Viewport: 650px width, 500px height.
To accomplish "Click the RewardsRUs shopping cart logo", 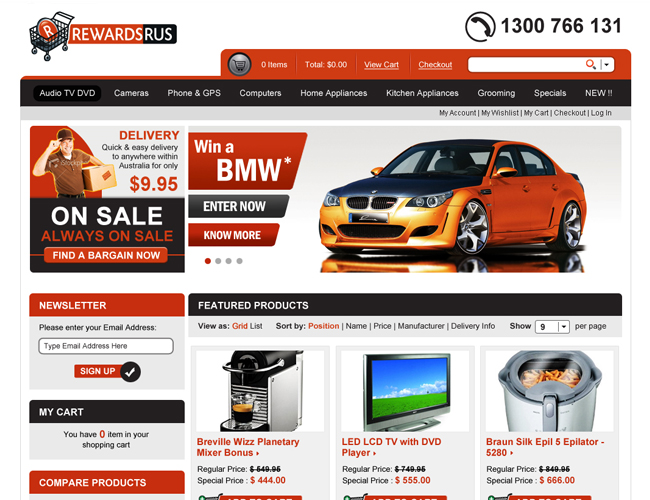I will coord(103,36).
